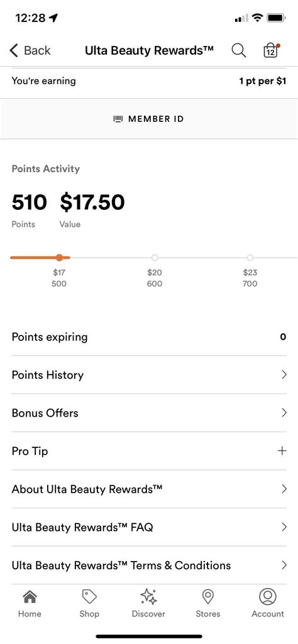The image size is (298, 644).
Task: Open the shopping bag with 12 items
Action: coord(272,50)
